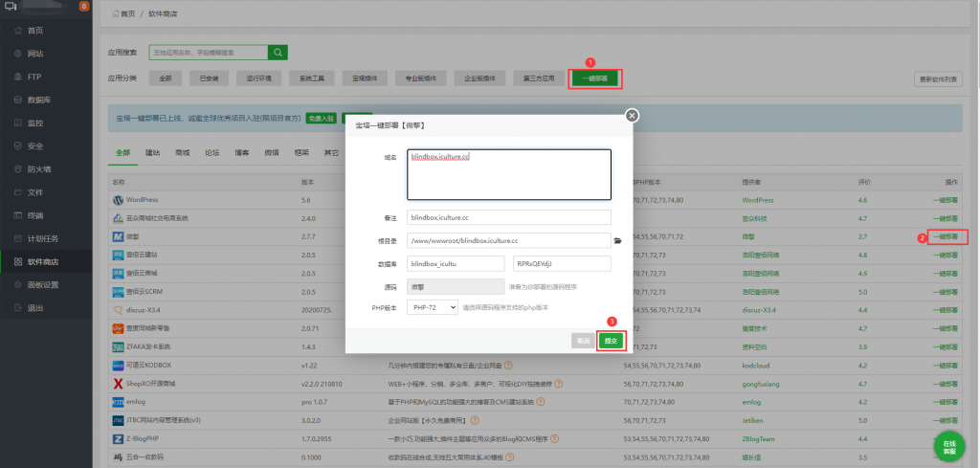Image resolution: width=980 pixels, height=468 pixels.
Task: Click the home icon in breadcrumb
Action: coord(116,13)
